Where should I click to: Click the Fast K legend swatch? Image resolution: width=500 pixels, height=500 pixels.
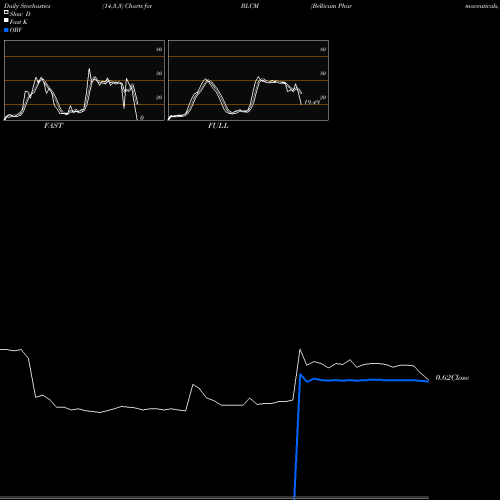(x=6, y=21)
